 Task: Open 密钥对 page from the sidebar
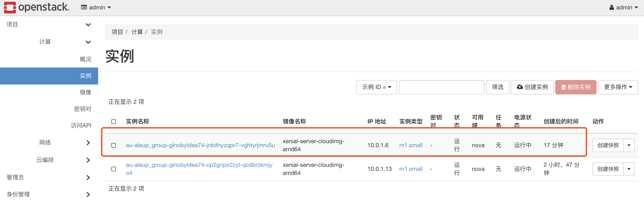click(82, 109)
